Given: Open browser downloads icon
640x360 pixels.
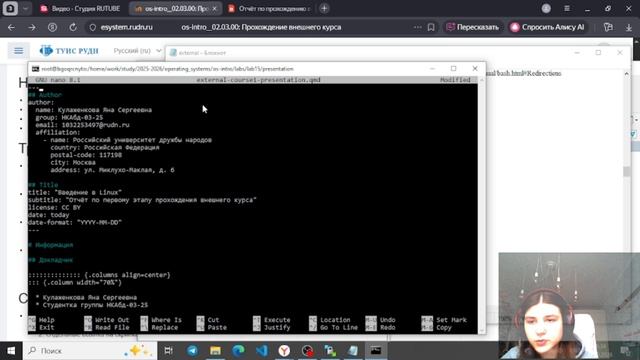Looking at the screenshot, I should coord(629,27).
